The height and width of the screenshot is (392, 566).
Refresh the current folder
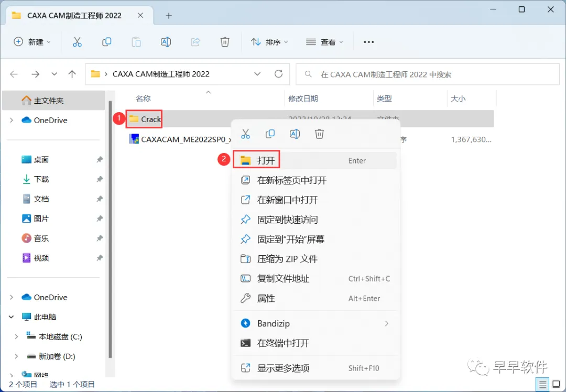(278, 74)
